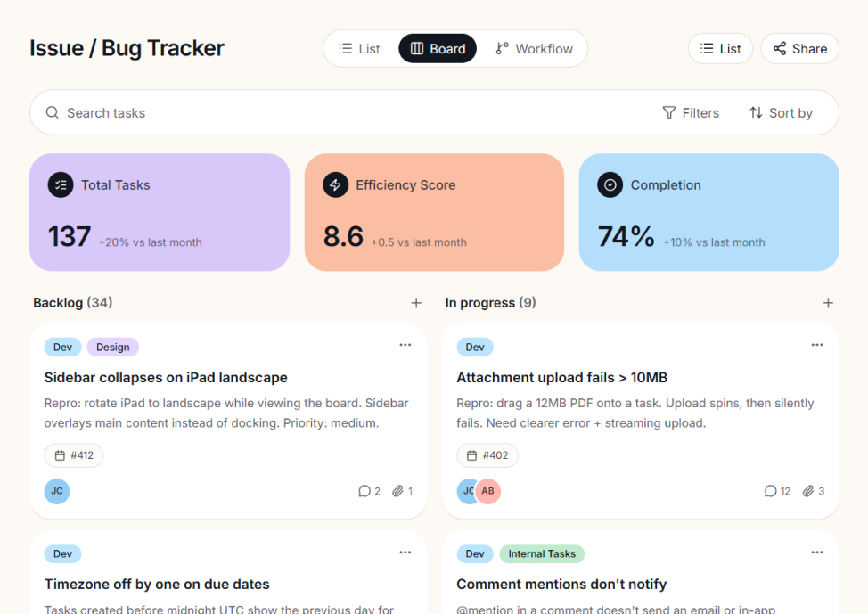
Task: Click the Issue / Bug Tracker title
Action: [127, 49]
